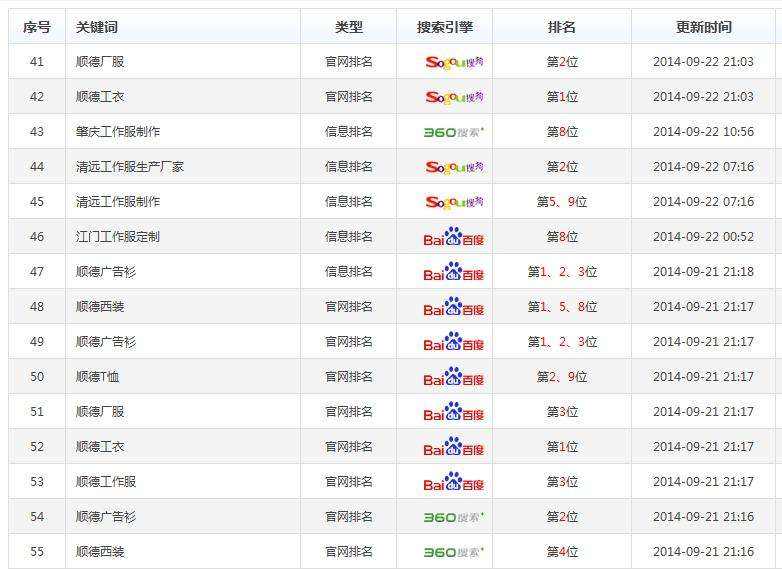The width and height of the screenshot is (782, 569).
Task: Open the Baidu logo for 江门工作服定制
Action: (454, 237)
